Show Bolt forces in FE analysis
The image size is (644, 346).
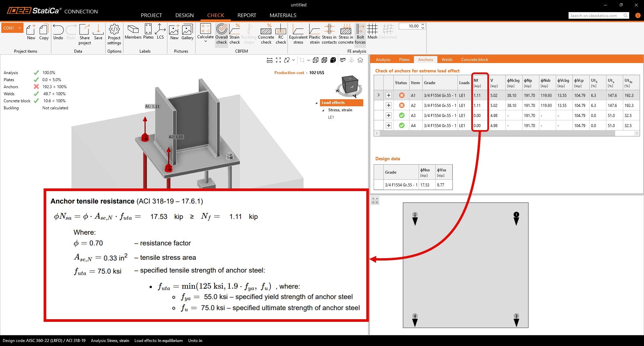point(360,34)
